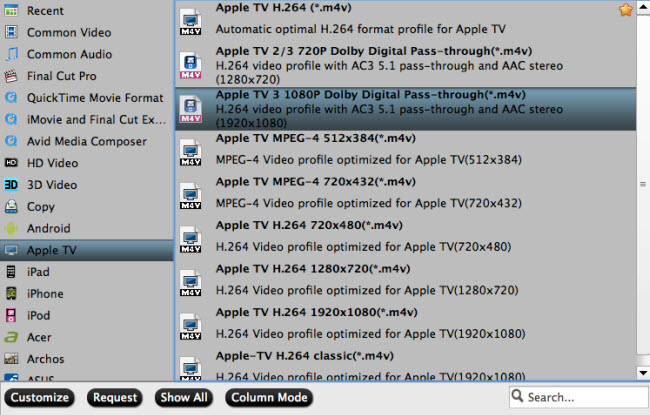The width and height of the screenshot is (650, 415).
Task: Select Apple-TV H.264 classic(*.m4v)
Action: pos(305,356)
